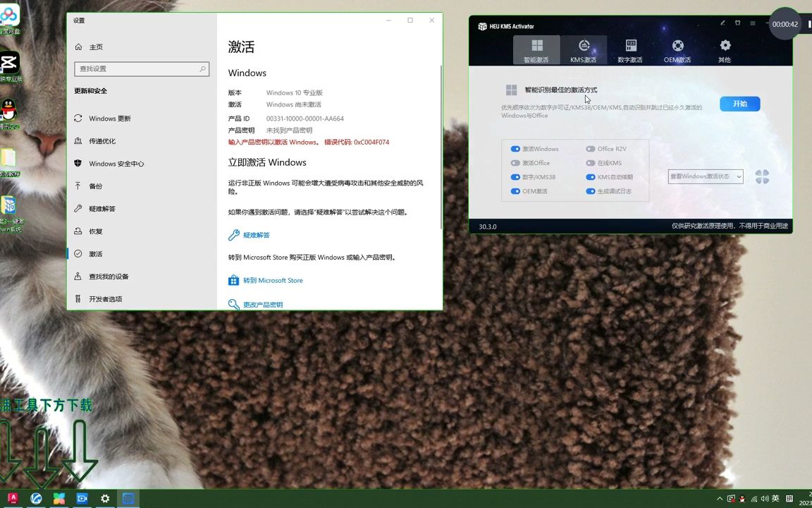Click the HEU KMS Activator cube logo
This screenshot has height=508, width=812.
(482, 26)
